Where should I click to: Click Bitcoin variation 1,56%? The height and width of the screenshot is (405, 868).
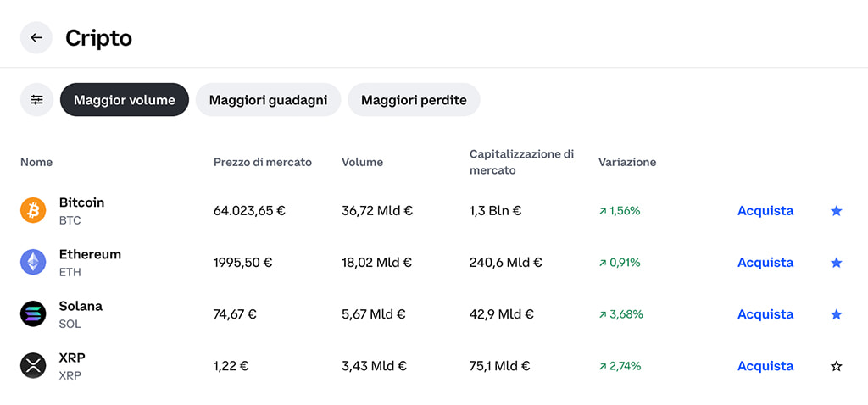click(620, 211)
